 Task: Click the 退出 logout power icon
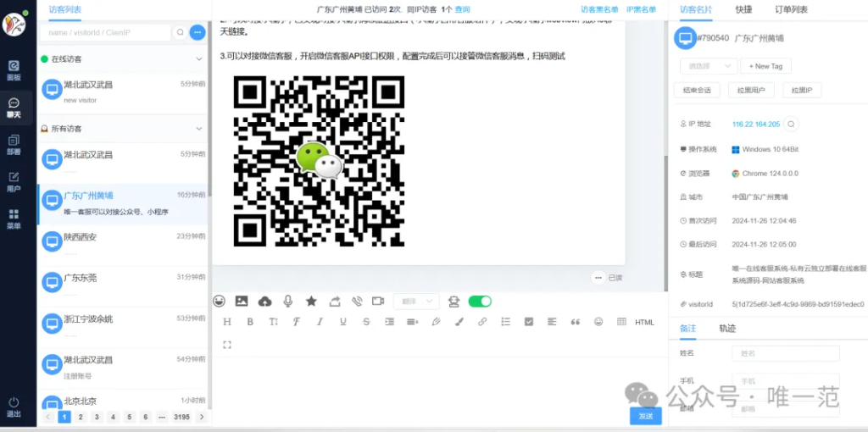(14, 407)
